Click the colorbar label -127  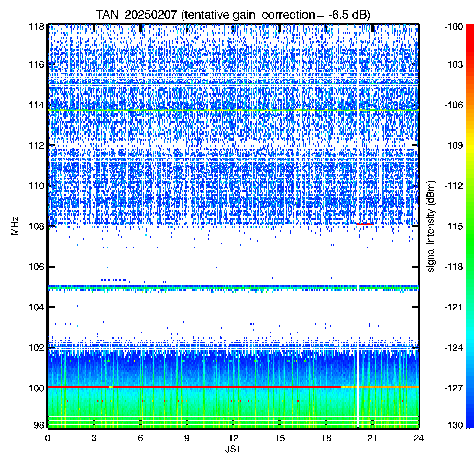(454, 388)
